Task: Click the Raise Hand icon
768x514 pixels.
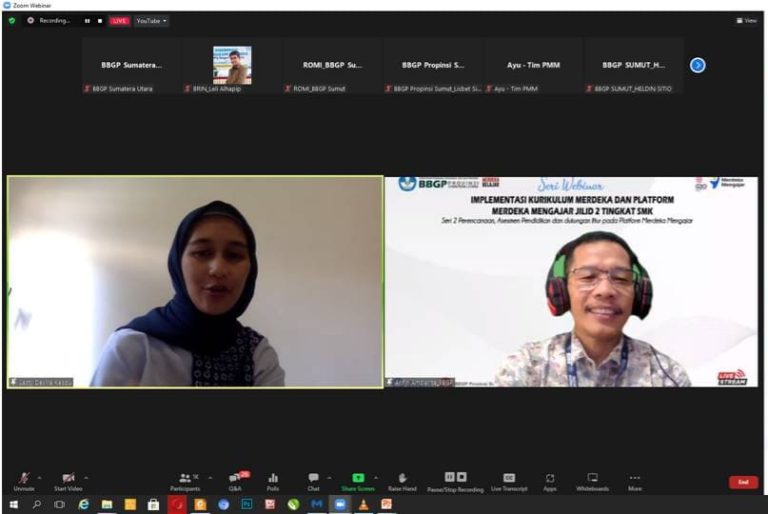Action: 402,482
